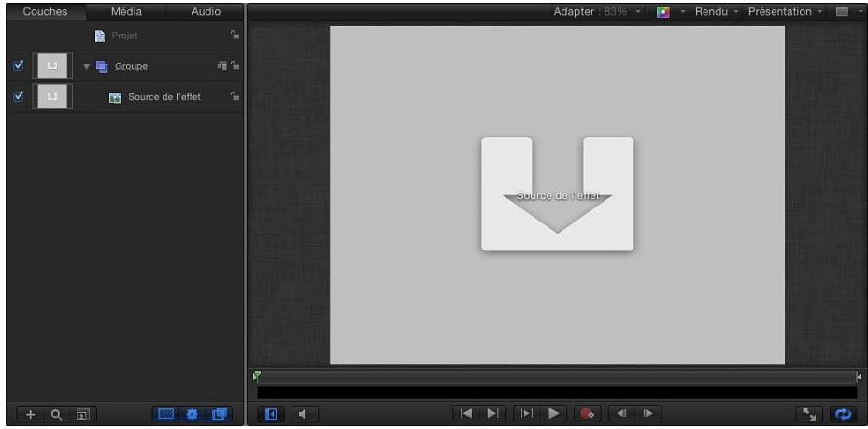Image resolution: width=868 pixels, height=429 pixels.
Task: Click the Source de l'effet thumbnail
Action: pyautogui.click(x=52, y=96)
